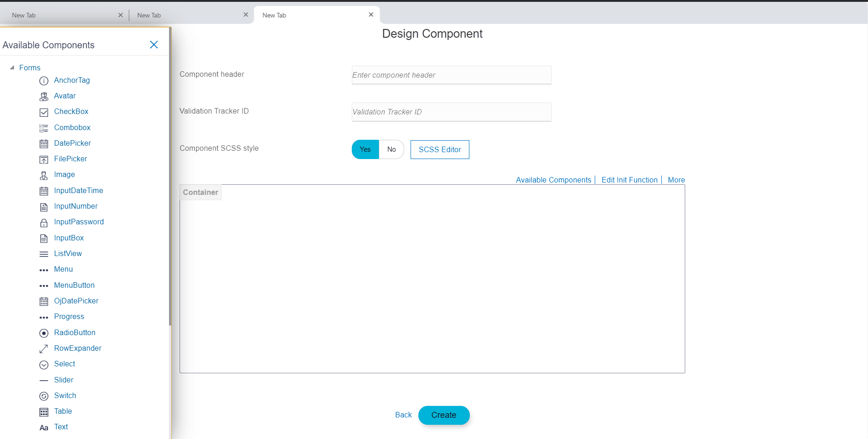Screen dimensions: 868x439
Task: Click the RadioButton component icon
Action: 44,333
